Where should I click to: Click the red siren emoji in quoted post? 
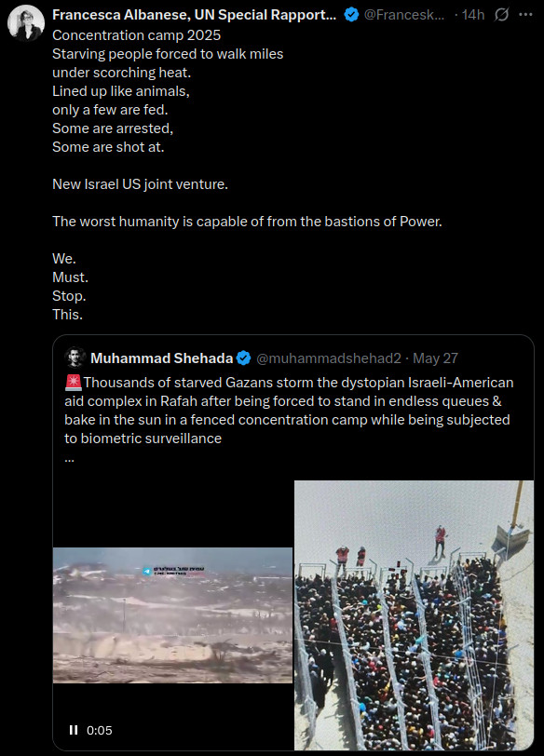coord(74,383)
